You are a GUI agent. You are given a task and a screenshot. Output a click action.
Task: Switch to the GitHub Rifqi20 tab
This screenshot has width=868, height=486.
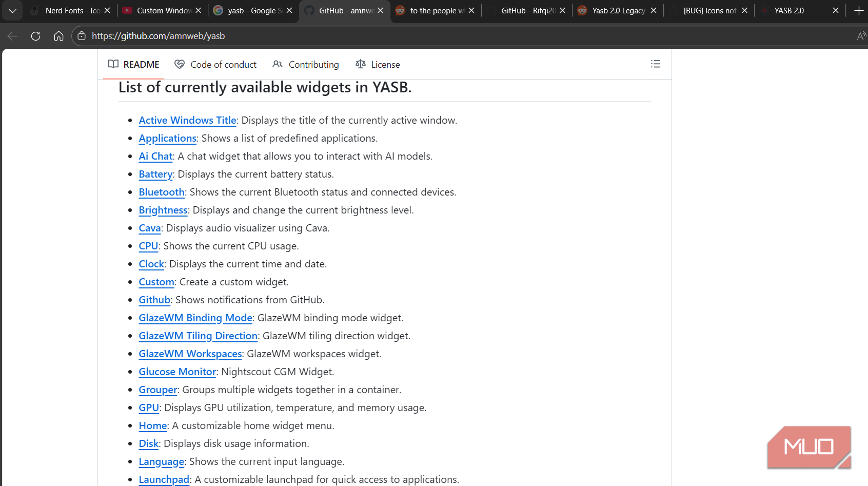click(x=526, y=10)
